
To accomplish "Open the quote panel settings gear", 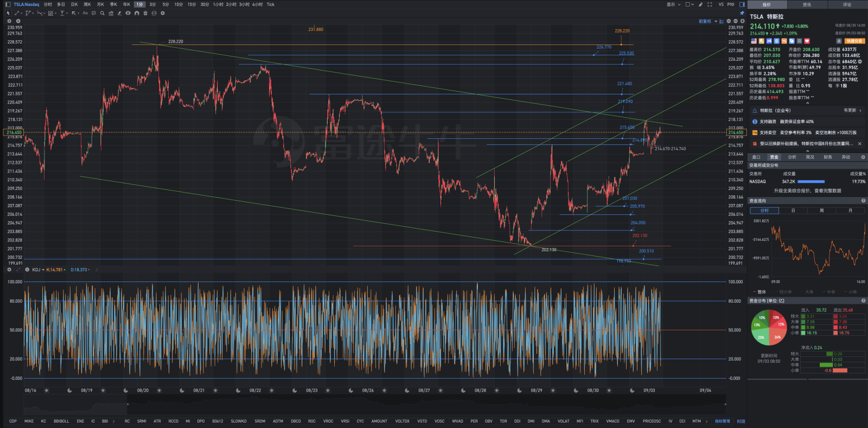I will tap(863, 157).
